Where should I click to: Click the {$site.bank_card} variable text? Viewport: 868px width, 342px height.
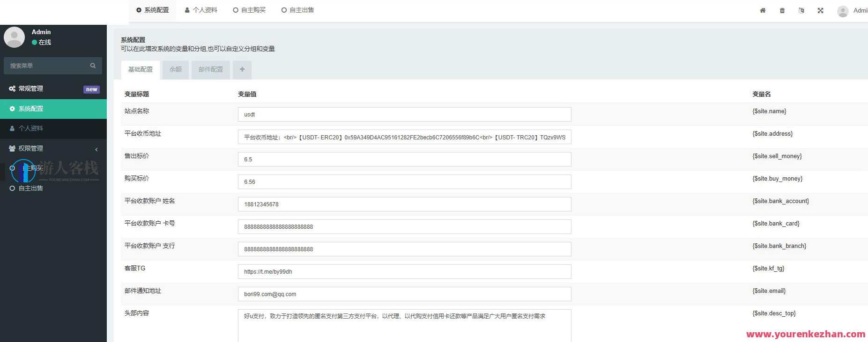click(x=776, y=224)
